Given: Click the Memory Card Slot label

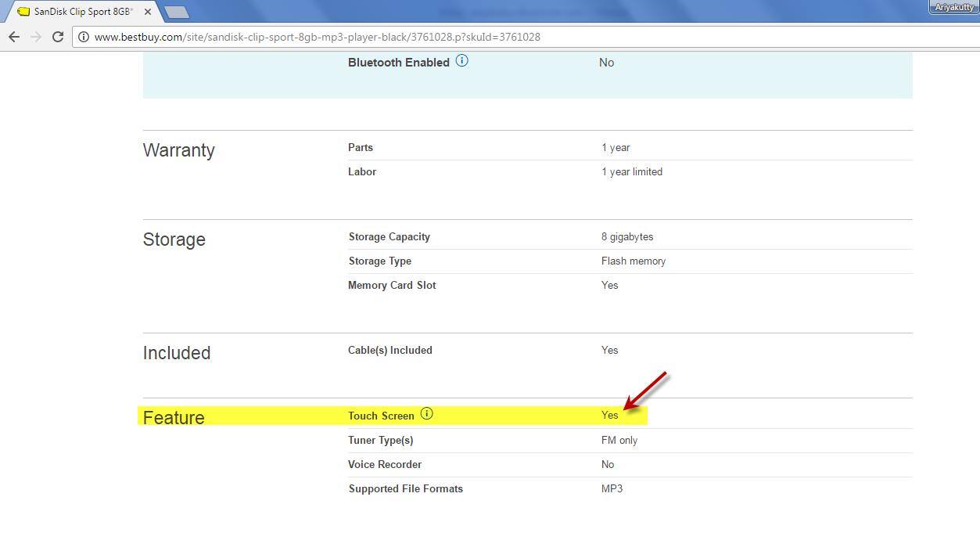Looking at the screenshot, I should tap(392, 285).
